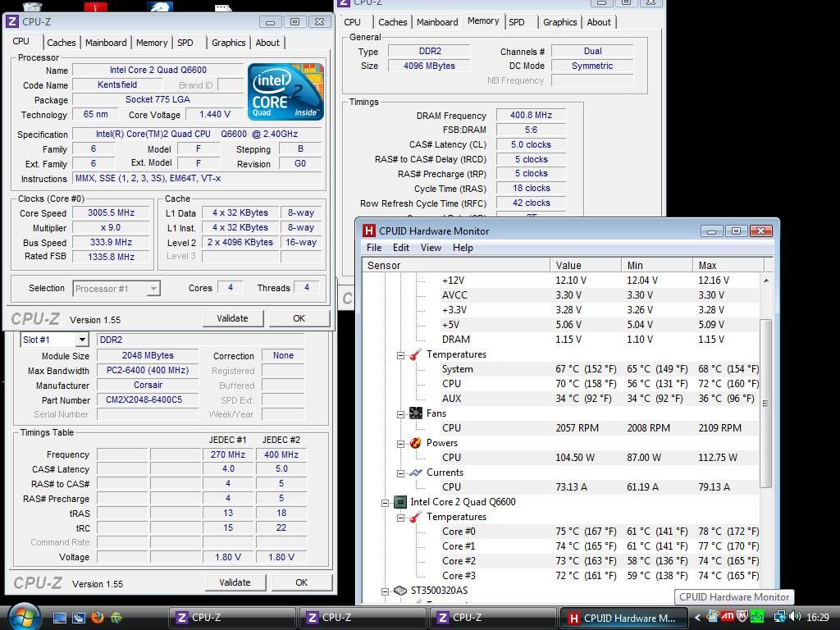Click OK in the CPU-Z window with the Selection box

pos(299,318)
